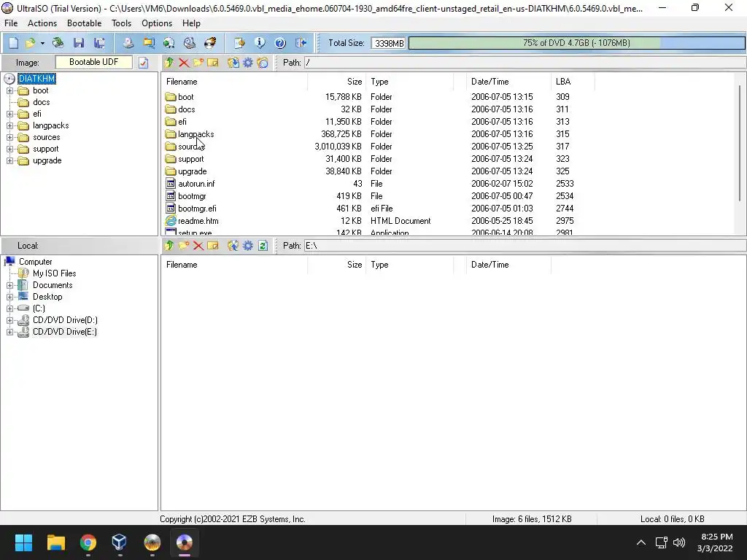Click the blue Info icon

(260, 43)
